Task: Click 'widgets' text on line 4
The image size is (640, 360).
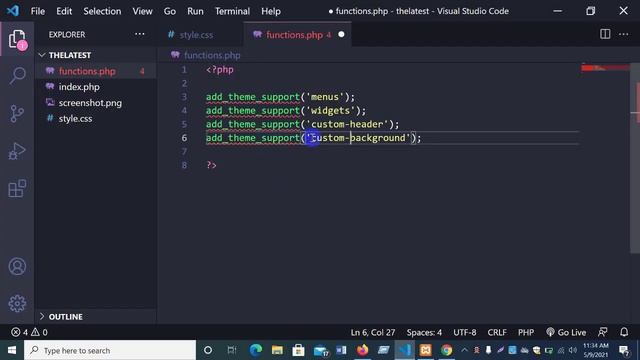Action: 331,111
